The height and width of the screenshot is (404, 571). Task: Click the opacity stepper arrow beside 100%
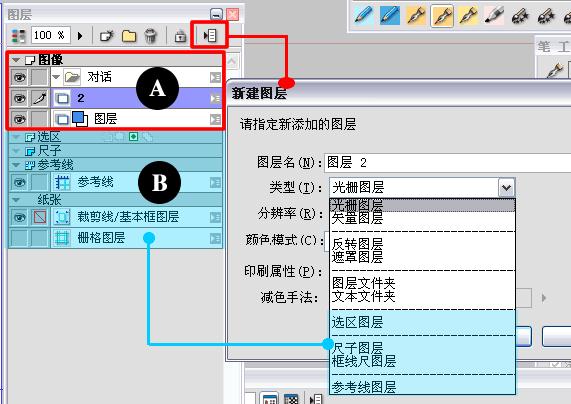pos(80,36)
